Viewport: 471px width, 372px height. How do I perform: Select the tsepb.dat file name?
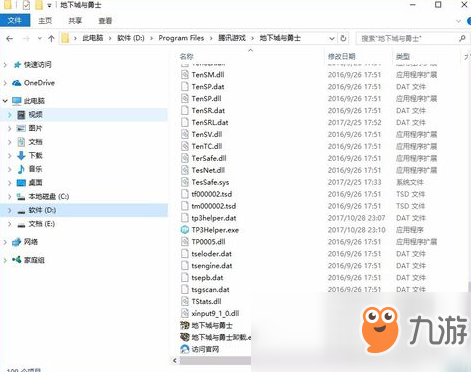coord(207,278)
